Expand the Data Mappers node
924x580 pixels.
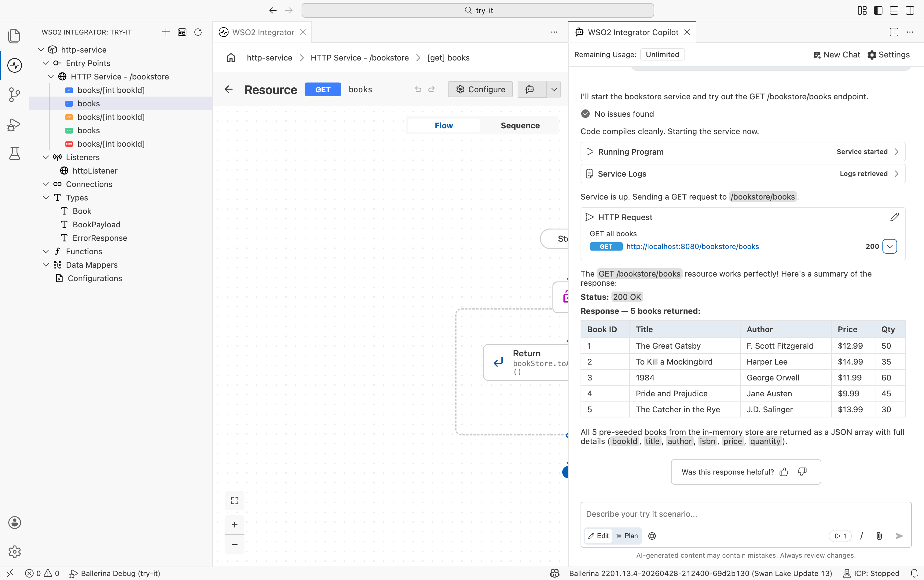point(46,265)
